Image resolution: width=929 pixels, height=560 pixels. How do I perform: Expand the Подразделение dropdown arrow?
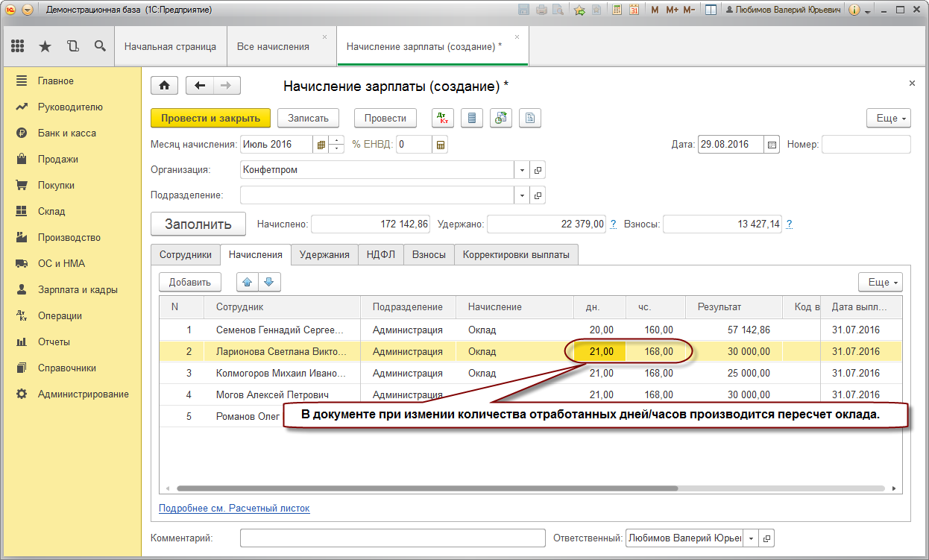[x=521, y=195]
